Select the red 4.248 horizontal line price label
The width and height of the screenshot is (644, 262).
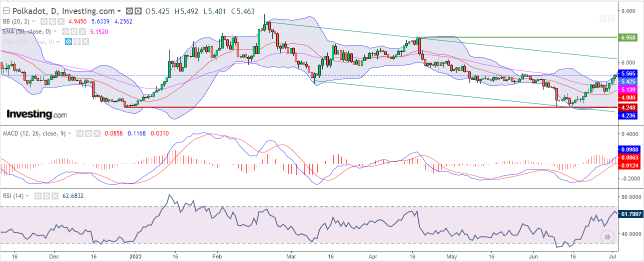click(x=628, y=107)
